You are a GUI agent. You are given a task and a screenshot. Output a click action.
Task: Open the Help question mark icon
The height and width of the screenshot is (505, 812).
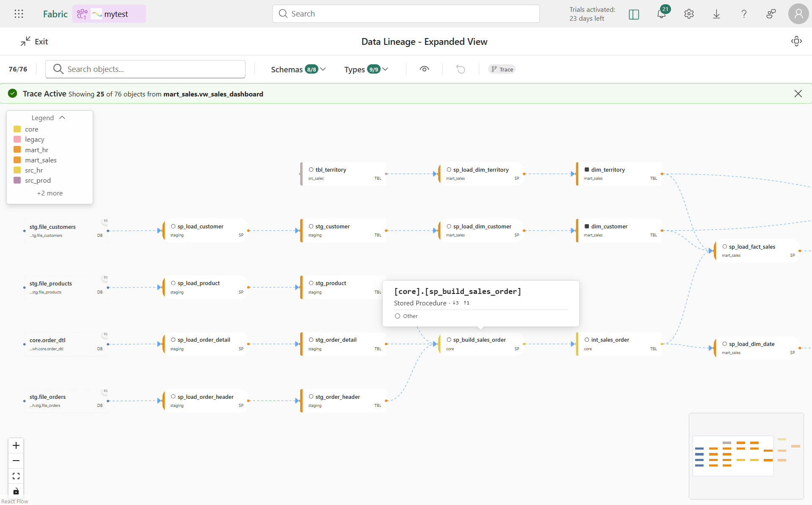[x=744, y=14]
